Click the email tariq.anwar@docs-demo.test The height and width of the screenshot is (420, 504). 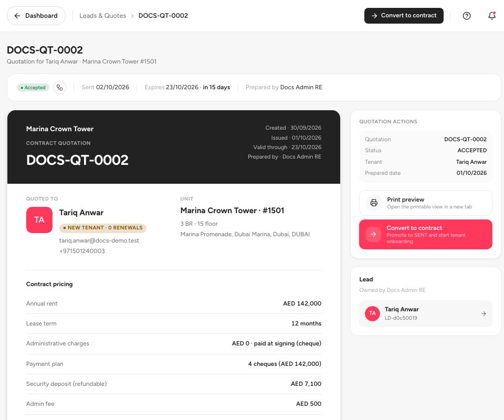tap(99, 240)
